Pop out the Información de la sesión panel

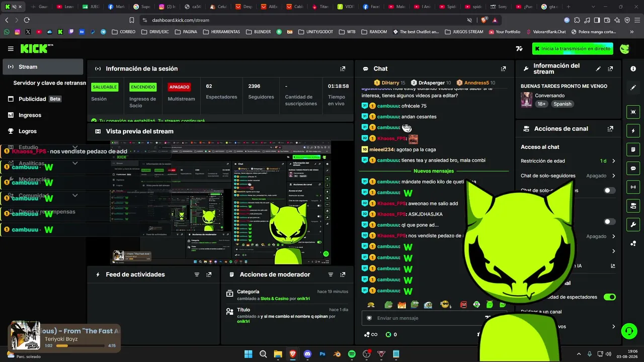[343, 69]
